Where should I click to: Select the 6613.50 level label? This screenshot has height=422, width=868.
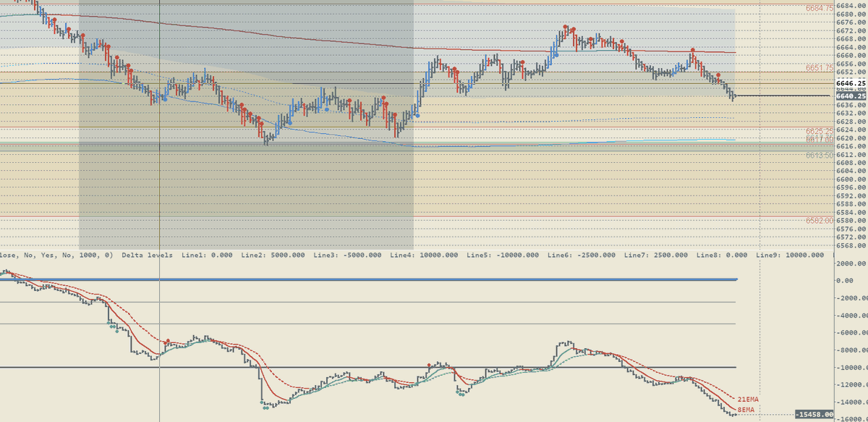819,155
